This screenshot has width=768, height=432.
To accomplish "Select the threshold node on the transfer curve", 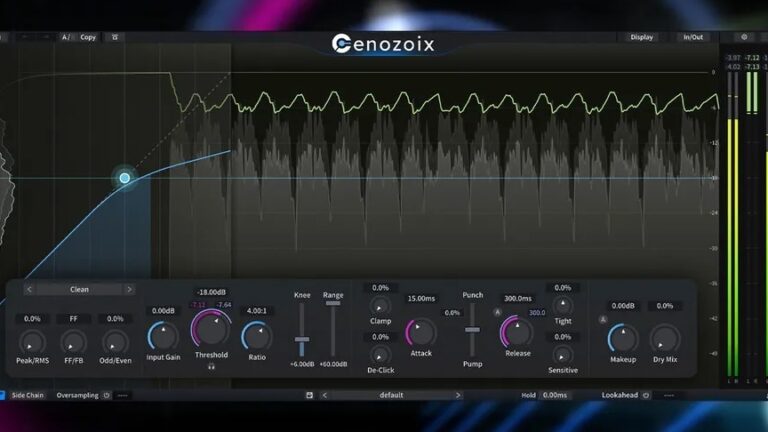I will 125,178.
